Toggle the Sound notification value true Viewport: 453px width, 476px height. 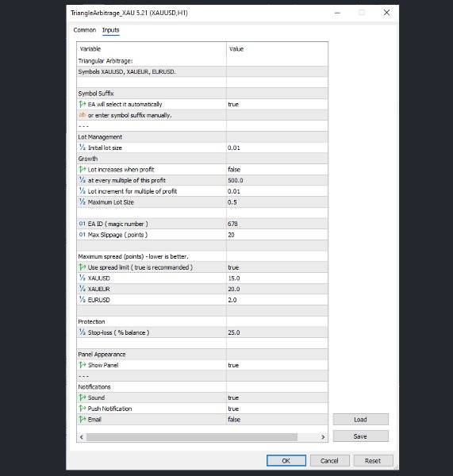tap(277, 397)
